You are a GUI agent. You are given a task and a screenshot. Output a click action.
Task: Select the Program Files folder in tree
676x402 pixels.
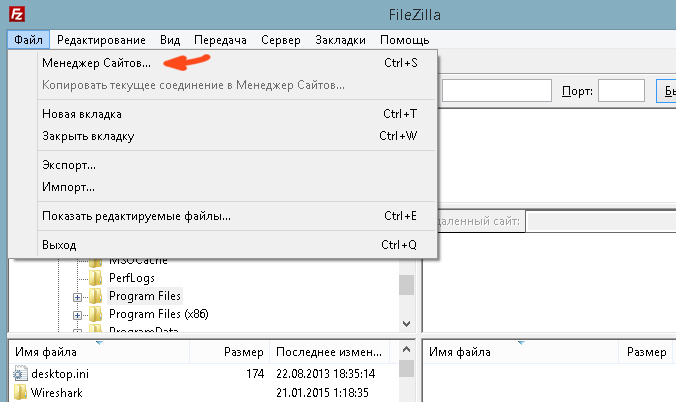pos(145,296)
